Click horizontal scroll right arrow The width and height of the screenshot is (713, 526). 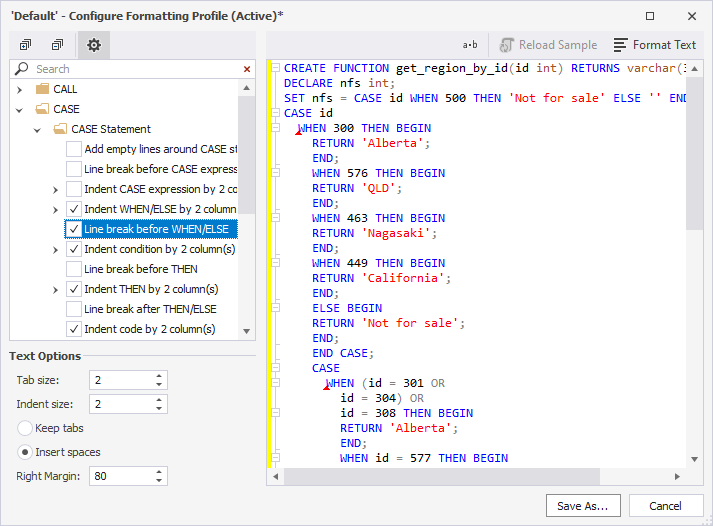tap(678, 476)
